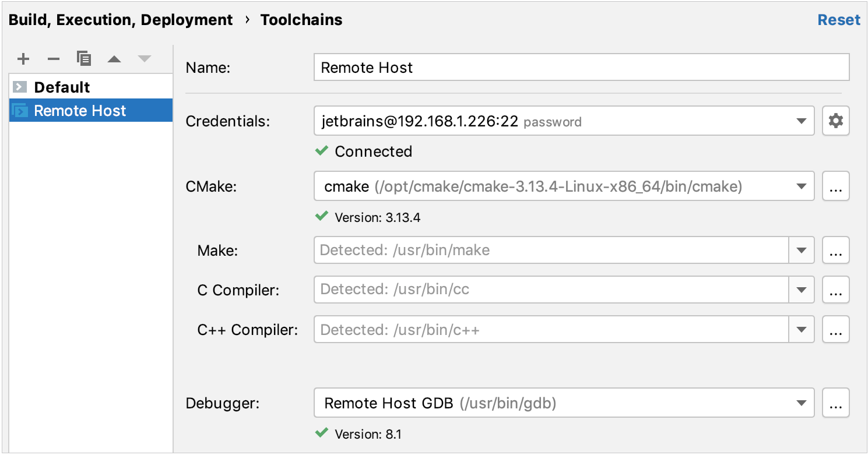The image size is (868, 455).
Task: Reset the toolchain settings
Action: pos(839,19)
